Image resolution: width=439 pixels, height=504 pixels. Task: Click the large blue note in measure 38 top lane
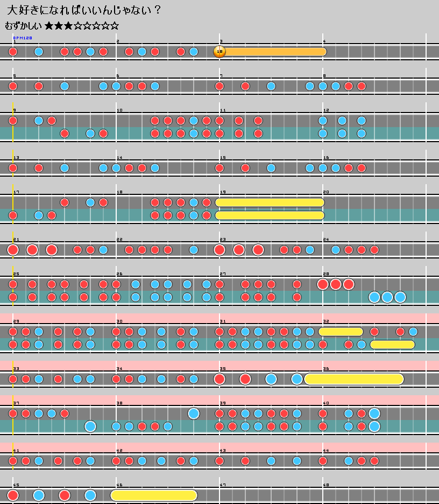point(194,414)
